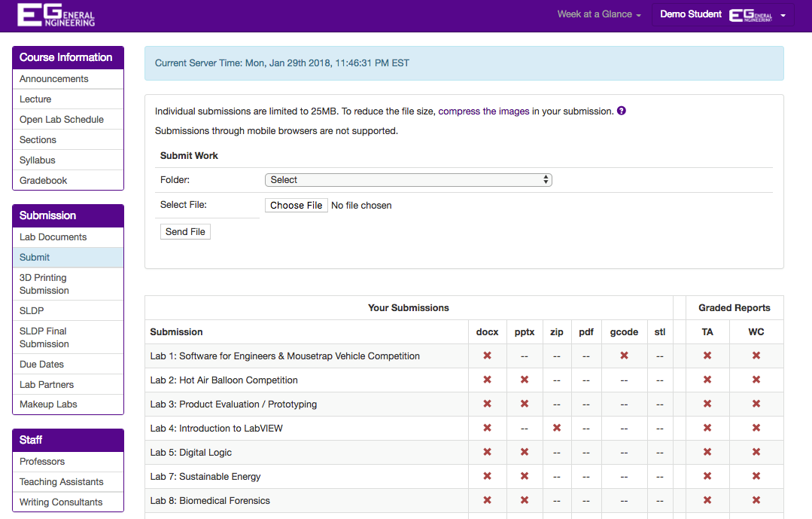Click Lab 1 gcode red X icon
This screenshot has height=519, width=812.
click(x=624, y=356)
